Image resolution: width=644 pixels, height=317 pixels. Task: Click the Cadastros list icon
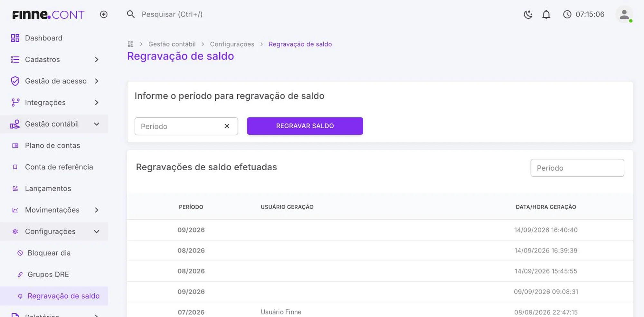pos(15,60)
